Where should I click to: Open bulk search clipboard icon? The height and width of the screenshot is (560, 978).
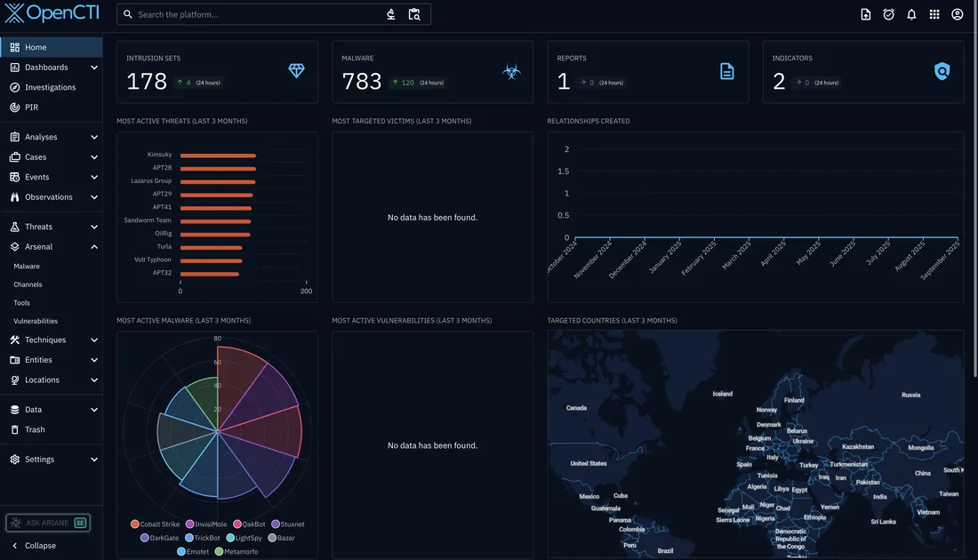(414, 14)
